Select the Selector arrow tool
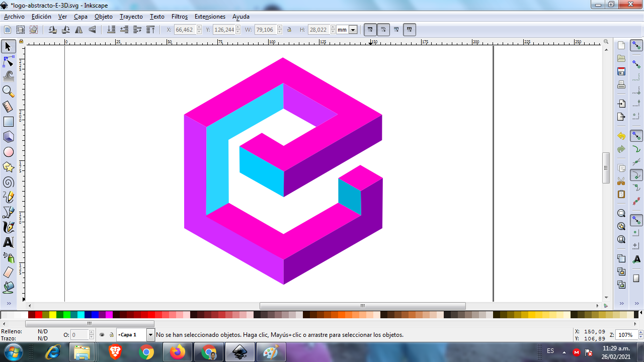Image resolution: width=644 pixels, height=362 pixels. coord(8,46)
